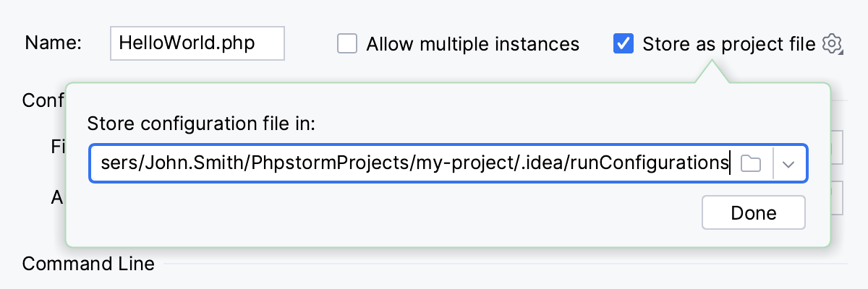The image size is (868, 289).
Task: Expand the configuration path history dropdown
Action: [789, 163]
